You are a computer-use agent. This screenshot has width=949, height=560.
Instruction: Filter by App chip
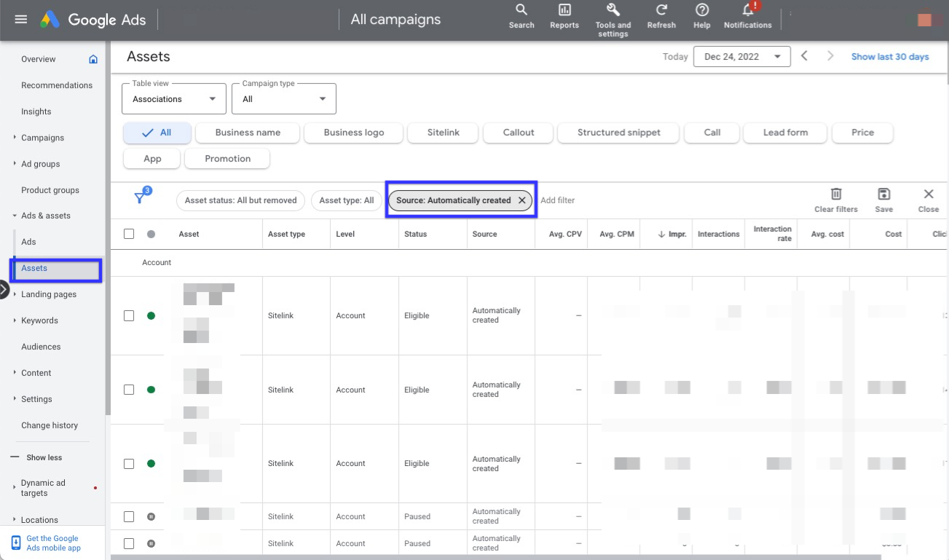tap(152, 159)
